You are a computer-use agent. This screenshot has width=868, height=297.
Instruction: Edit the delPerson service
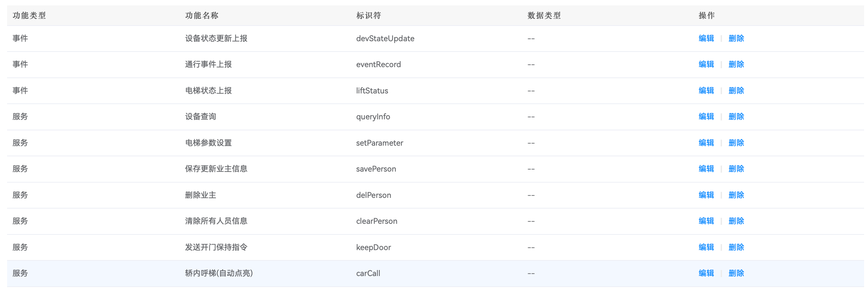[706, 195]
